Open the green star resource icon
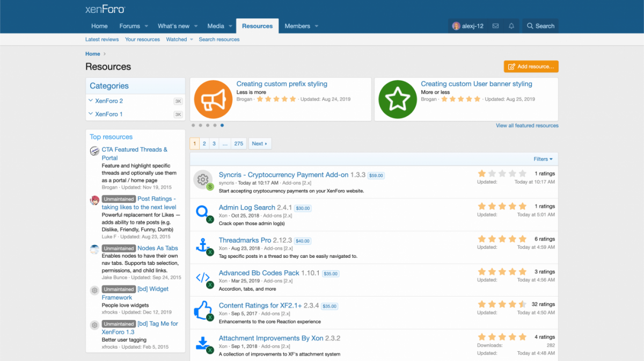 [x=397, y=99]
